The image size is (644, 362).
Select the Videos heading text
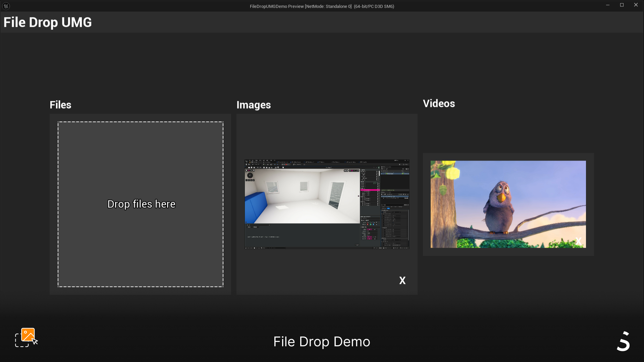point(439,104)
